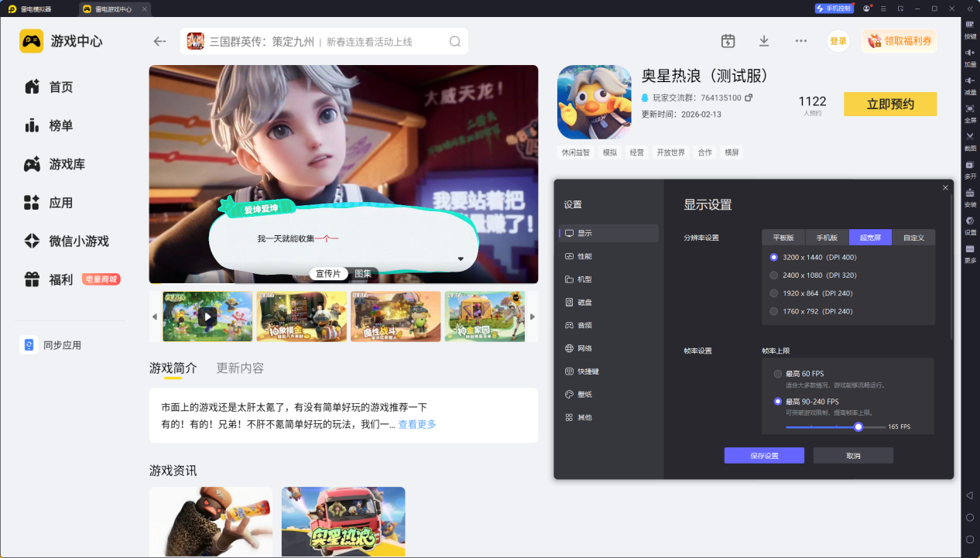The image size is (980, 558).
Task: Open 多开 multi-instance manager
Action: [x=970, y=169]
